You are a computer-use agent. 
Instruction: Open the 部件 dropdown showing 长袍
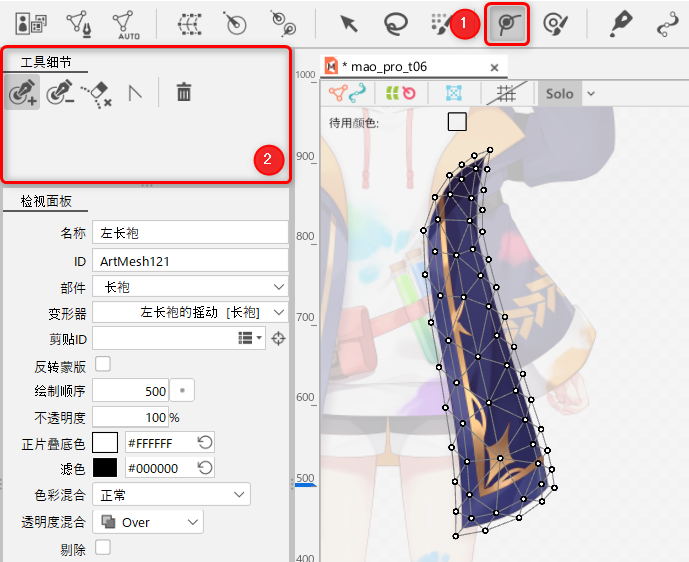pos(190,287)
